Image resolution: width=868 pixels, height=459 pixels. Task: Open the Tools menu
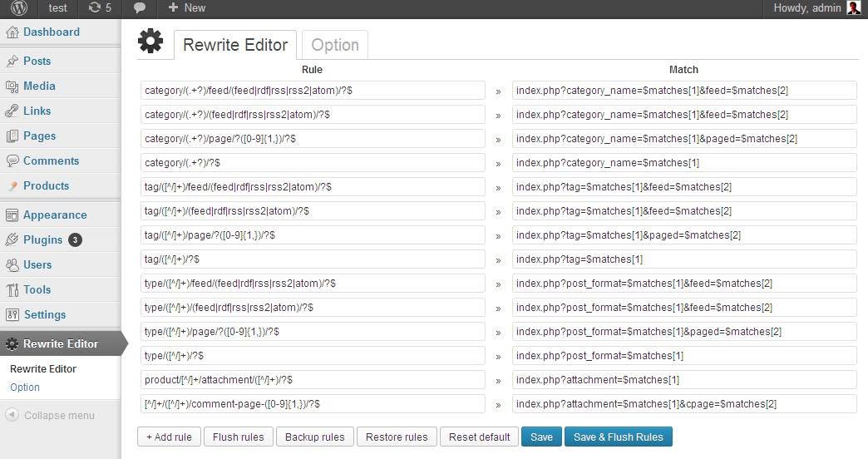click(x=37, y=289)
